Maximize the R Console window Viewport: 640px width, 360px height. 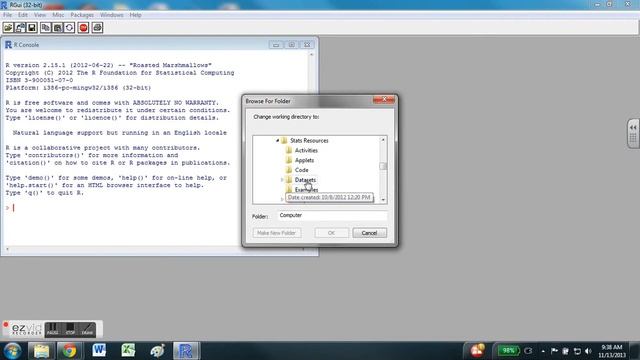[x=291, y=44]
